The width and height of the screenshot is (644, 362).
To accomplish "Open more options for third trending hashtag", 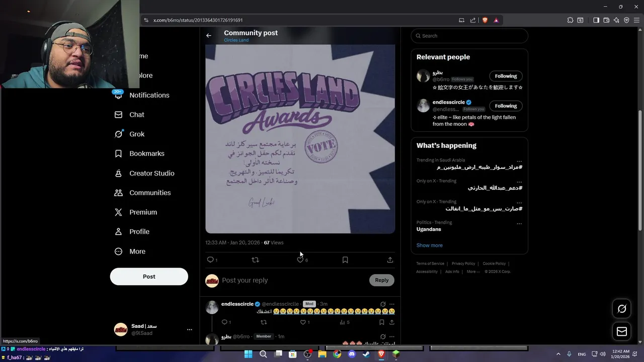I will coord(519,202).
